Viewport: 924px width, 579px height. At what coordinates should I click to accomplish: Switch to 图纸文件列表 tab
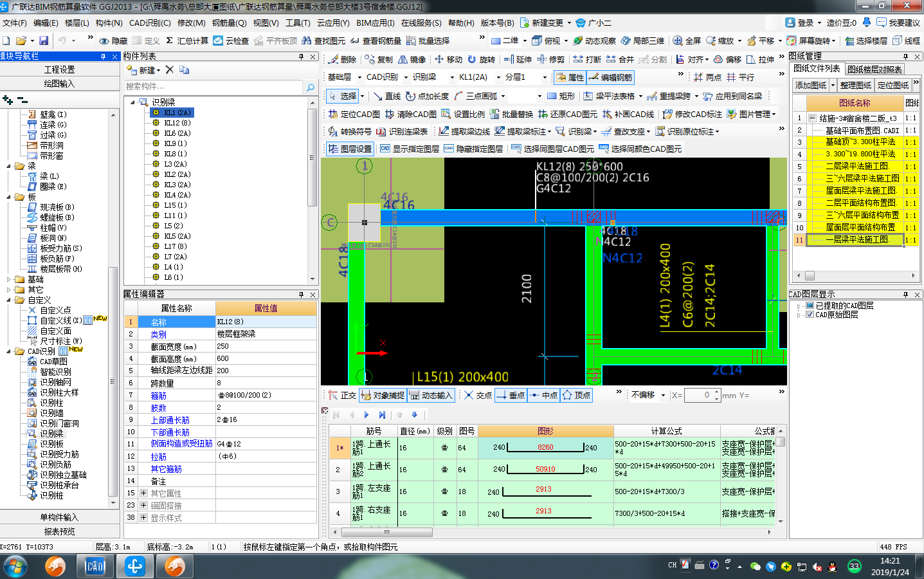pos(817,68)
